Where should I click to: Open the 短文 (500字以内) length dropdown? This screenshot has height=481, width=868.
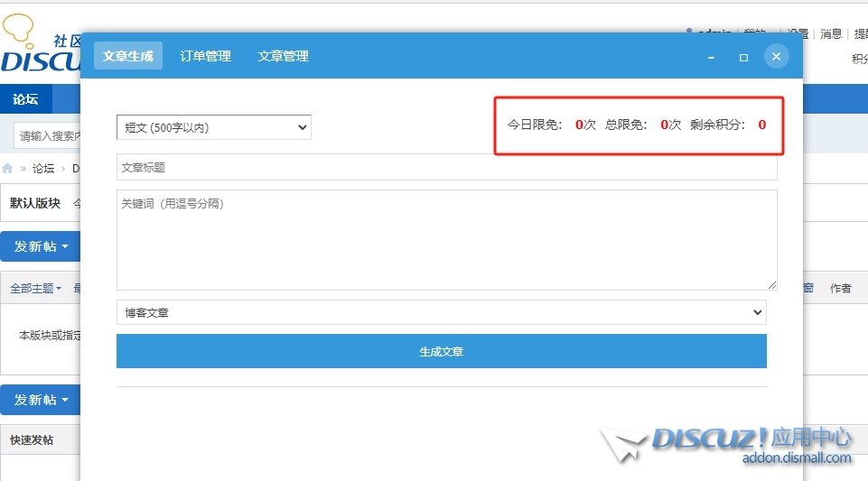pyautogui.click(x=213, y=127)
